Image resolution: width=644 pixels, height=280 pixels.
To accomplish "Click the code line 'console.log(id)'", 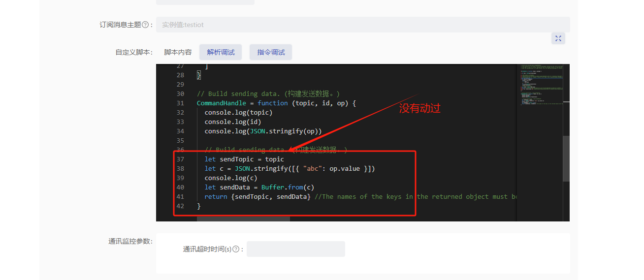I will [x=232, y=122].
